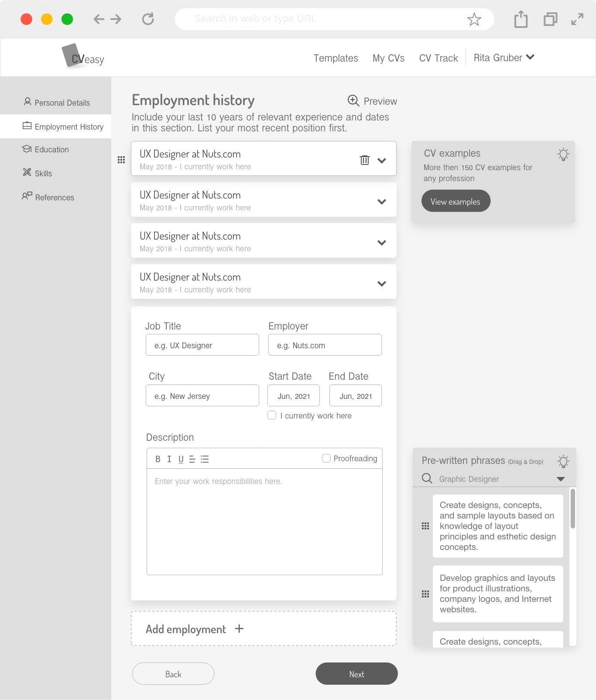Click the View examples button
596x700 pixels.
[x=456, y=201]
